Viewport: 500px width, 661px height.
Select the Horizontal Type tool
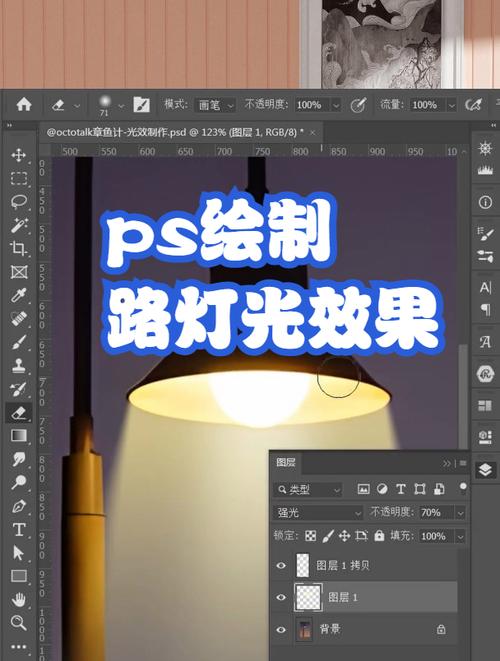[x=19, y=529]
